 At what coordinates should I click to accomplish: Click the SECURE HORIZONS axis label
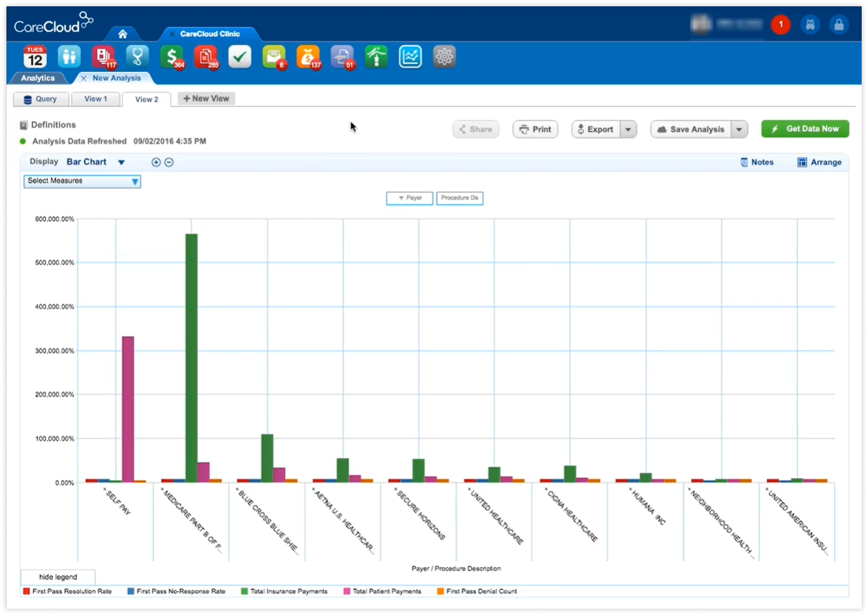tap(420, 514)
